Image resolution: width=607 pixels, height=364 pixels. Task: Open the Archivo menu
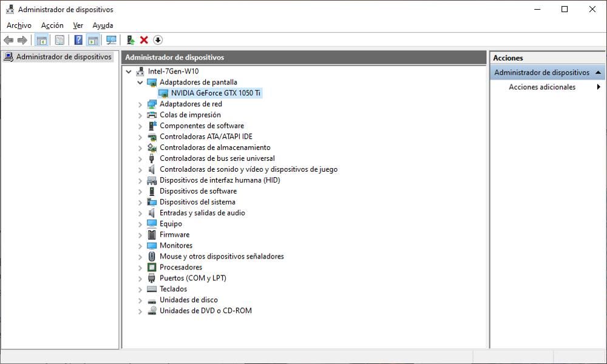click(x=19, y=25)
